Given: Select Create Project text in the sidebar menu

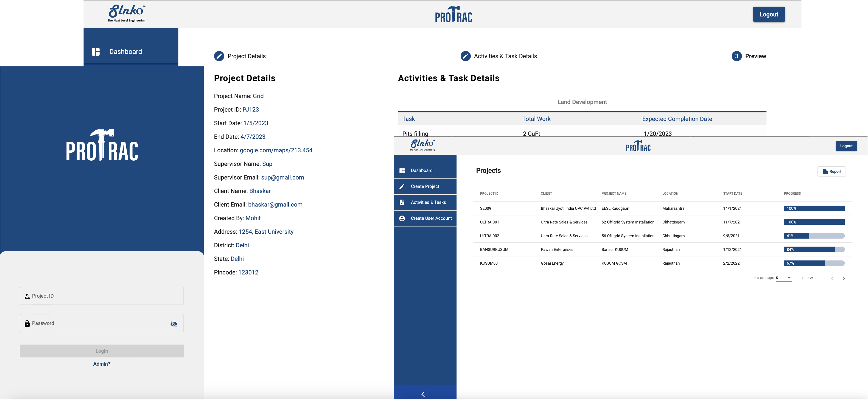Looking at the screenshot, I should coord(425,186).
